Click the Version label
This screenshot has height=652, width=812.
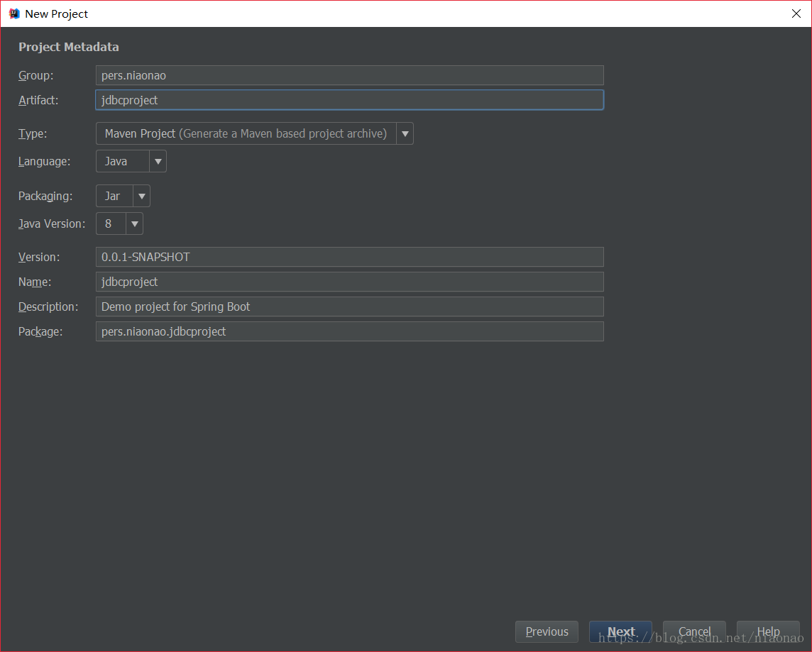(39, 257)
